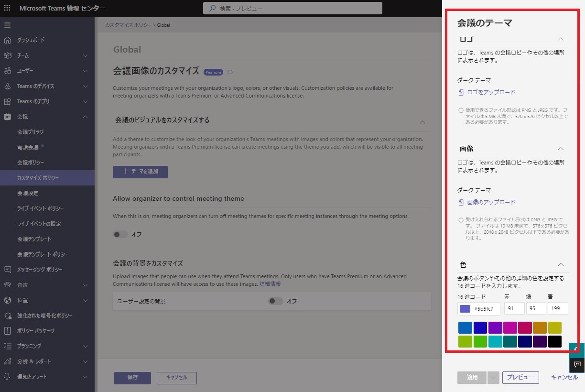This screenshot has height=392, width=585.
Task: Click the Teams devices bell icon
Action: click(7, 86)
